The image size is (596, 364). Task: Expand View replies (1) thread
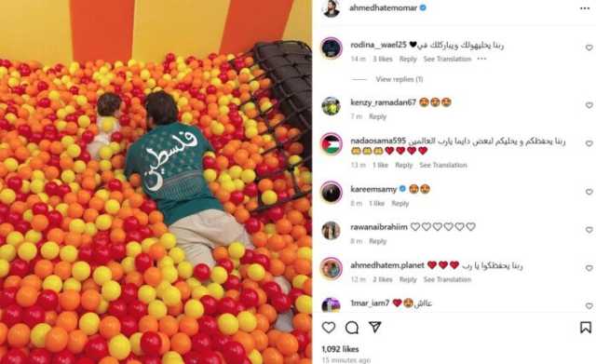400,79
